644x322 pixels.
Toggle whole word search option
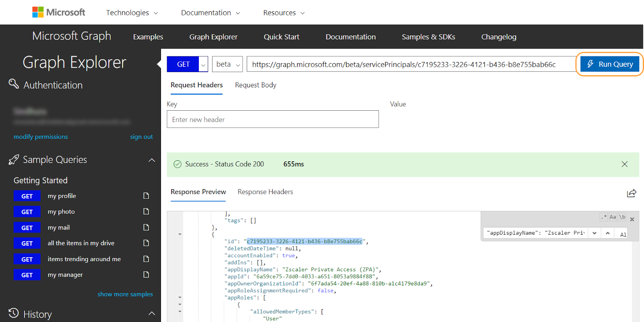click(x=622, y=217)
